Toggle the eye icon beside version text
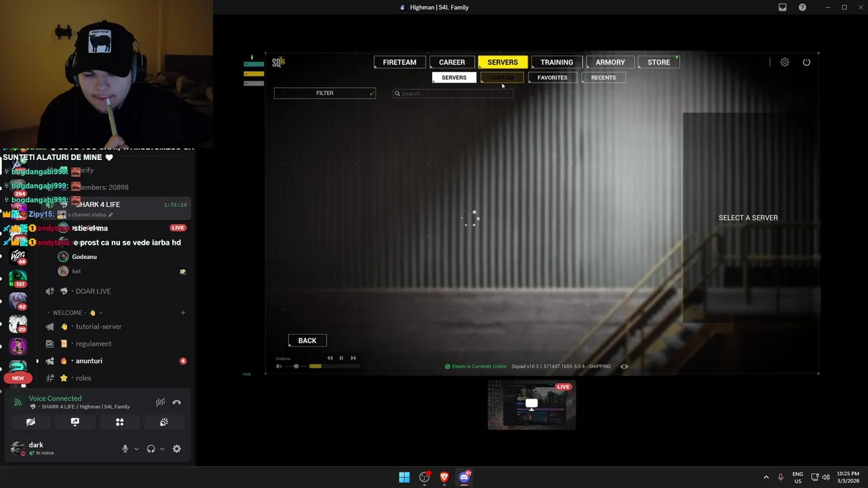Viewport: 868px width, 488px height. click(x=624, y=367)
